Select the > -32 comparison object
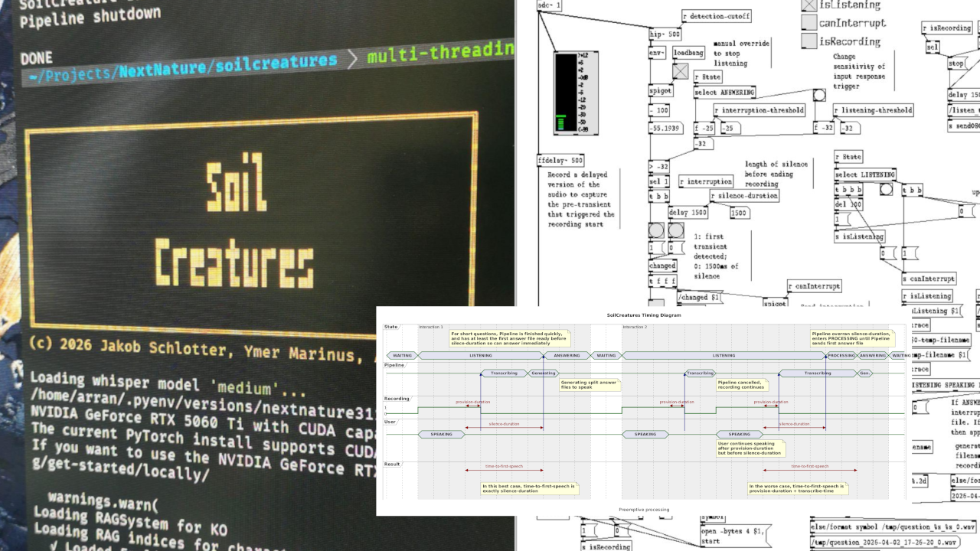Viewport: 980px width, 551px height. click(660, 166)
